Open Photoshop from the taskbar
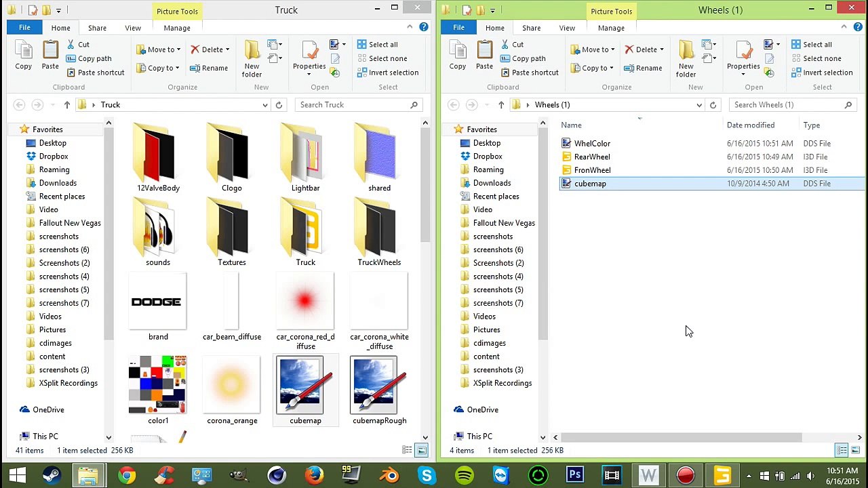868x488 pixels. [575, 475]
